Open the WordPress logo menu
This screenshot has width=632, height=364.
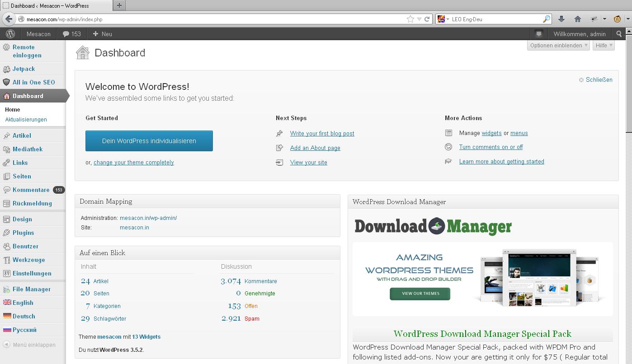pyautogui.click(x=10, y=34)
